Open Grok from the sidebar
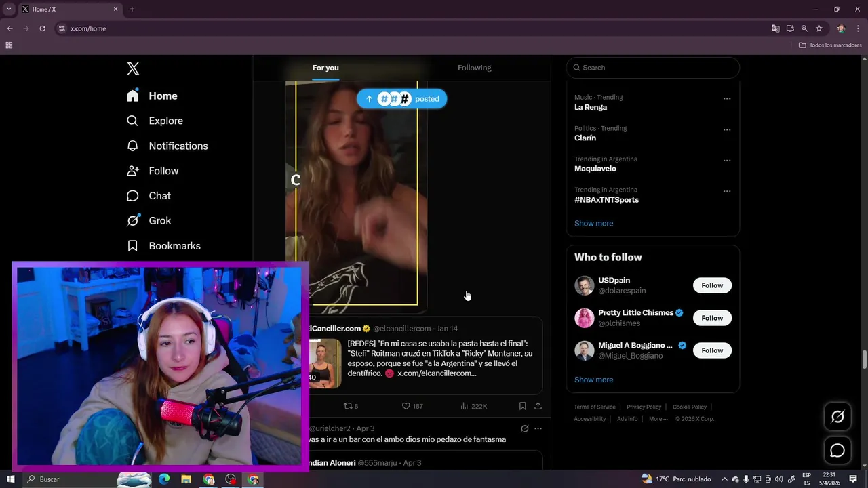This screenshot has height=488, width=868. [x=149, y=221]
